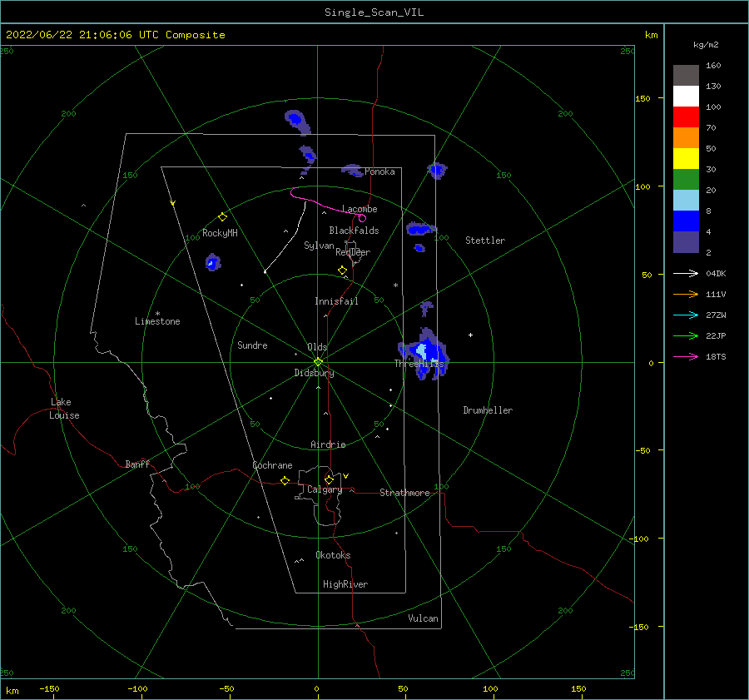The height and width of the screenshot is (700, 749).
Task: Click the magenta 18TS arrow in legend
Action: click(686, 356)
